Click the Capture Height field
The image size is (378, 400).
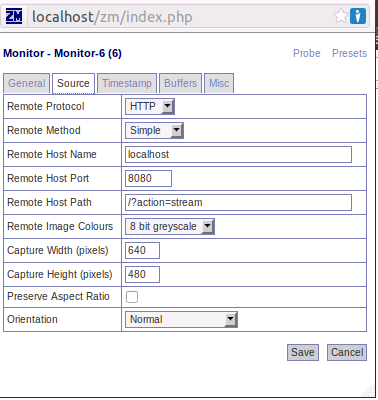tap(142, 274)
